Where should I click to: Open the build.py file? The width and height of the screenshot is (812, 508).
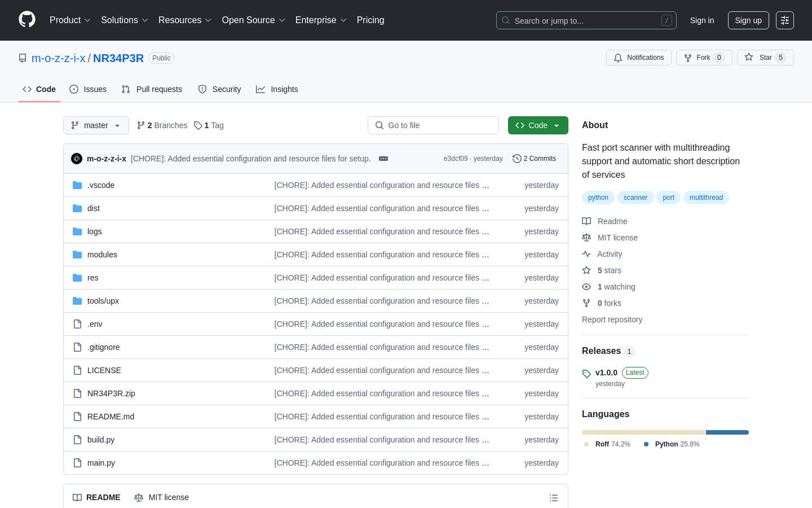pos(101,440)
